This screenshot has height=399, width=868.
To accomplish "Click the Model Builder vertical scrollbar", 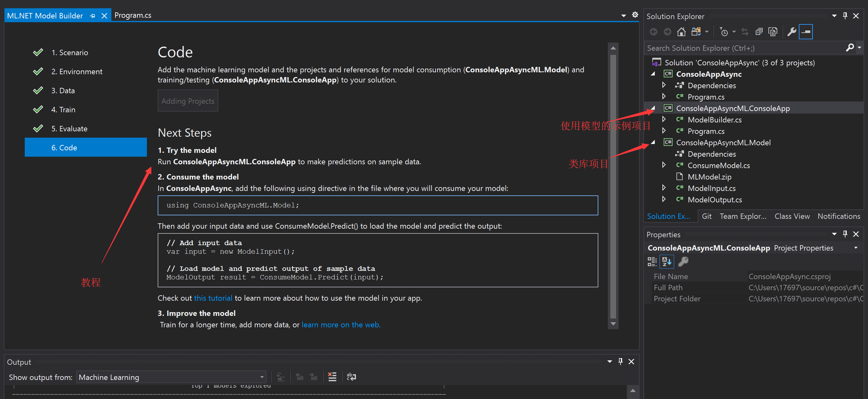I will point(613,185).
